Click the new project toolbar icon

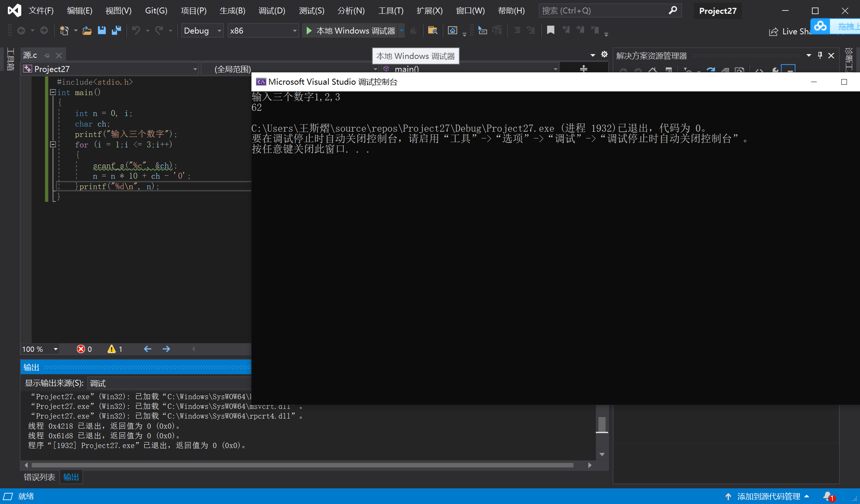(64, 31)
